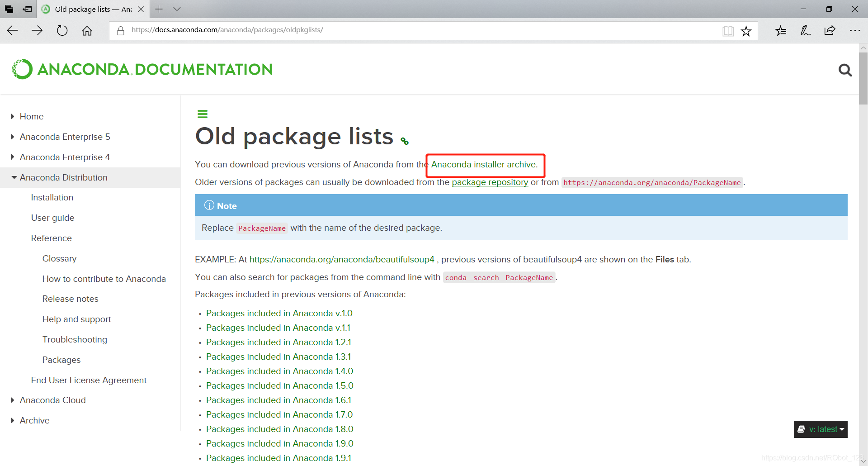
Task: Open Packages included in Anaconda 1.9.0
Action: 279,443
